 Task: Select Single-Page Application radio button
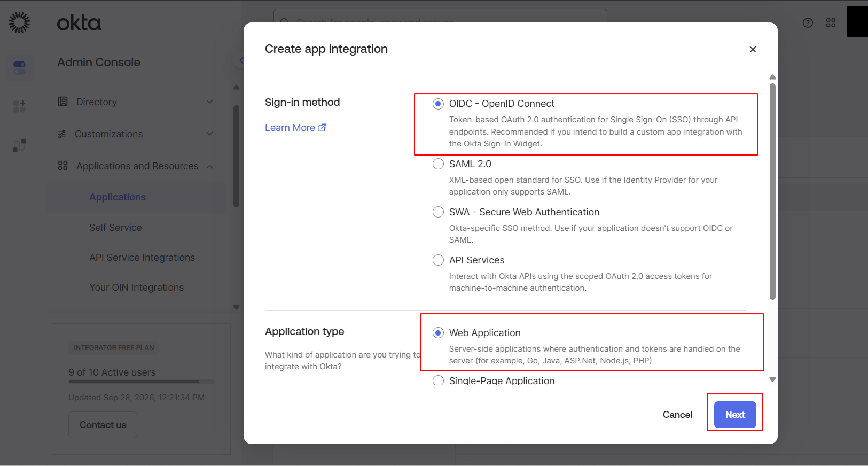[x=438, y=380]
